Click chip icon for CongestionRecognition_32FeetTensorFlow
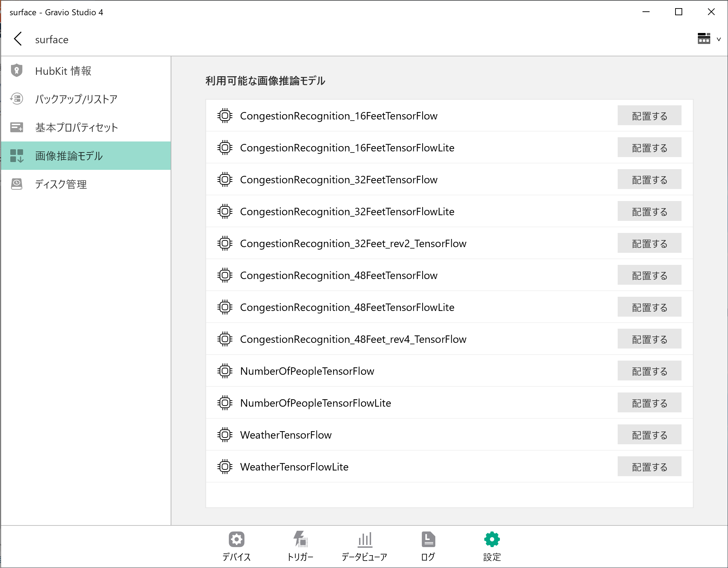Screen dimensions: 728x568 225,179
